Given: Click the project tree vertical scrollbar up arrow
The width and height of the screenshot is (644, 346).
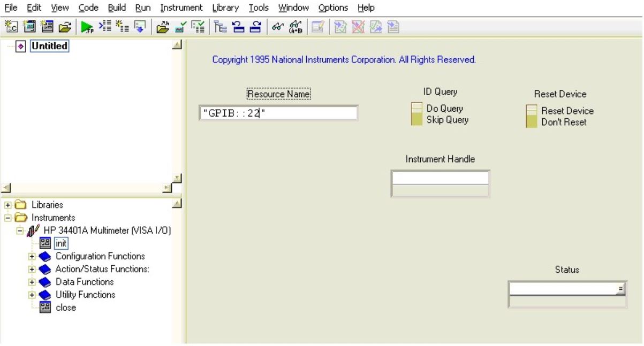Looking at the screenshot, I should coord(177,45).
